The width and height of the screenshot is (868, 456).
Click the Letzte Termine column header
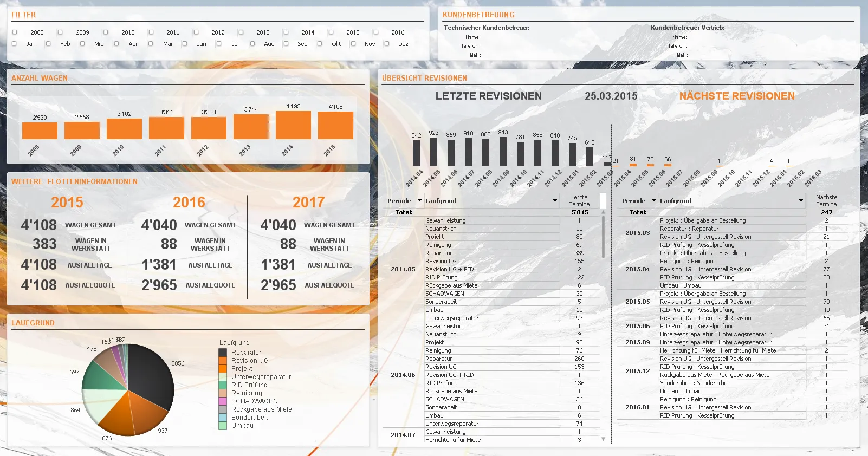[579, 201]
